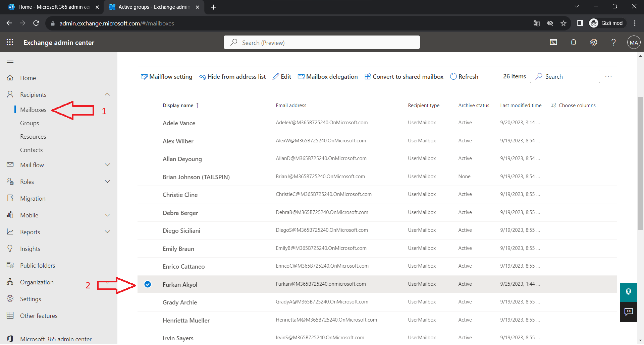The height and width of the screenshot is (345, 644).
Task: Uncheck the Furkan Akyol row checkbox
Action: 148,284
